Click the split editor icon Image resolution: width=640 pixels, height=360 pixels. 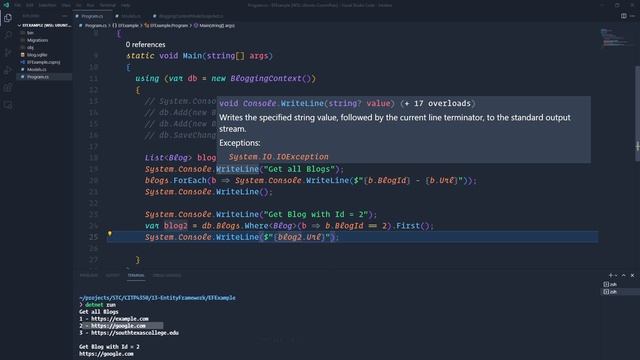[624, 16]
